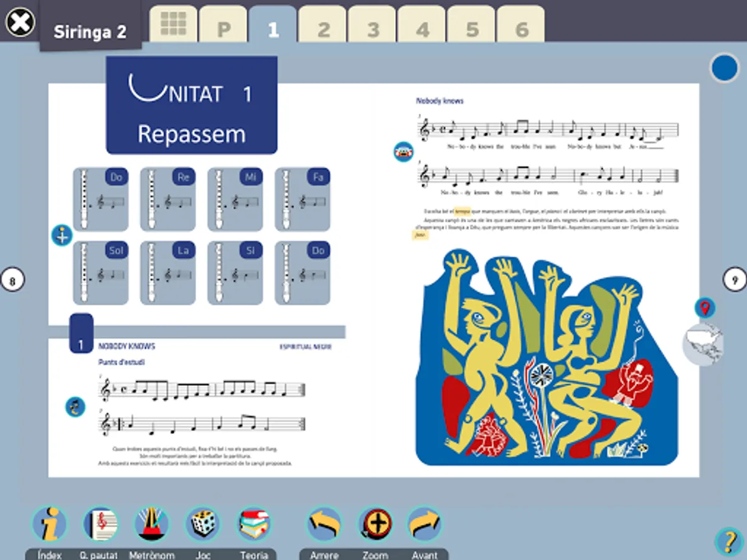Click the Nobody knows song heading
The image size is (747, 560).
439,101
